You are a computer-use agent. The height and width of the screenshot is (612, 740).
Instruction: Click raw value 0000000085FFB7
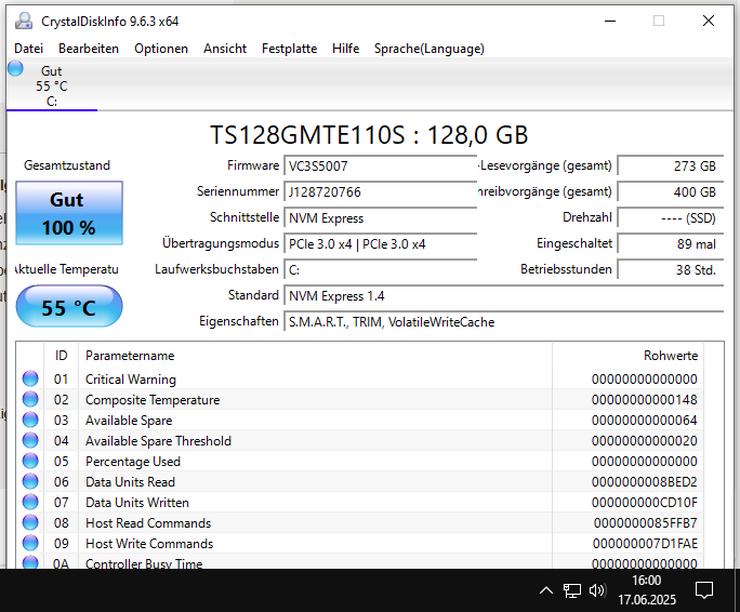(646, 523)
